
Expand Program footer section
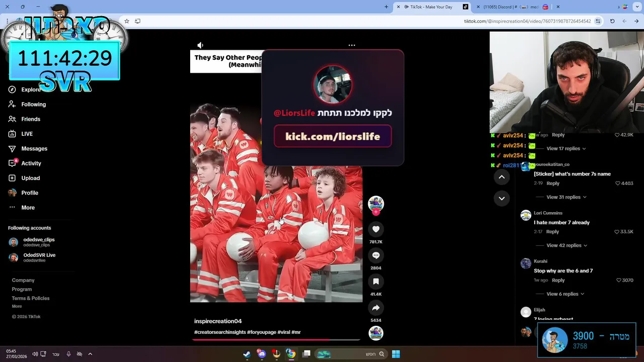tap(22, 290)
